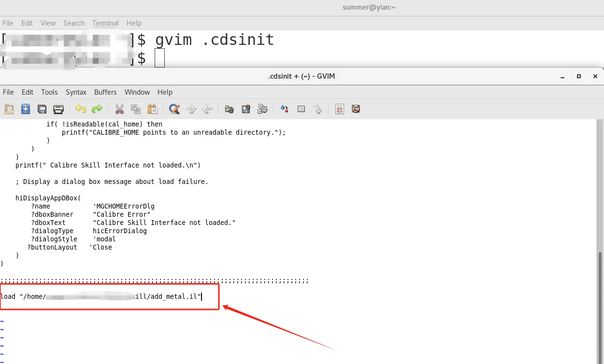Click the "summer@yian:~" terminal title bar
This screenshot has width=604, height=364.
click(369, 7)
